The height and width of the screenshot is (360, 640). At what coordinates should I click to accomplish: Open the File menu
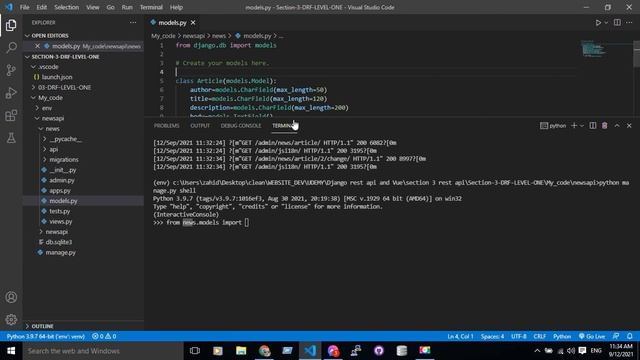[x=24, y=7]
